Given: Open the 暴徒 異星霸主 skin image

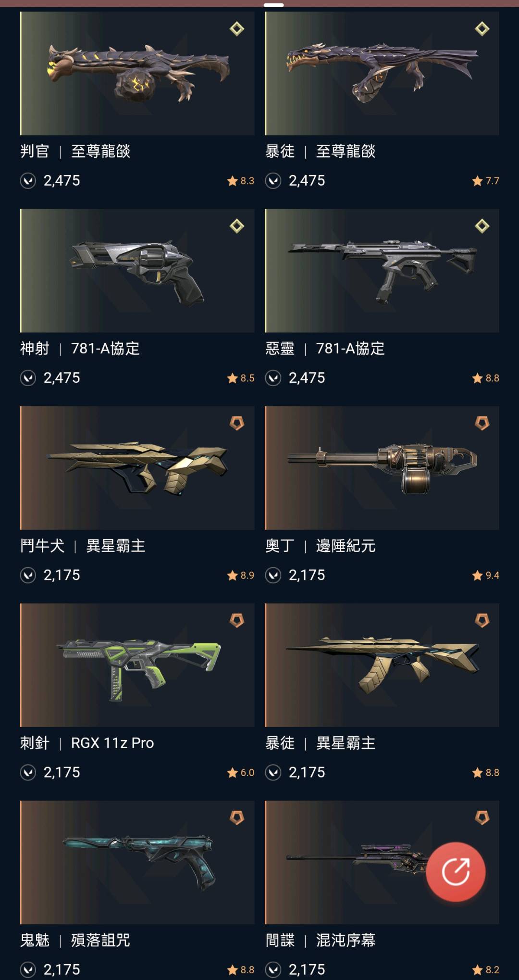Looking at the screenshot, I should (382, 665).
